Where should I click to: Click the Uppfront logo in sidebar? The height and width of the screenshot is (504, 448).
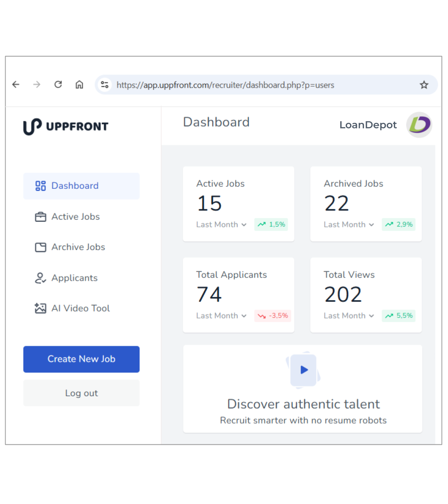pos(66,126)
